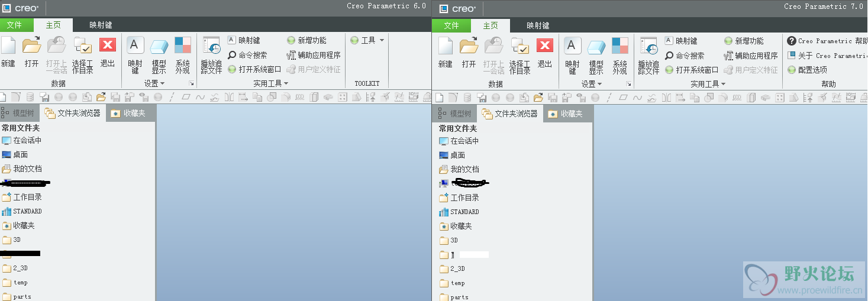Viewport: 868px width, 301px height.
Task: Select STANDARD in Creo 6.0 folder browser
Action: tap(21, 211)
